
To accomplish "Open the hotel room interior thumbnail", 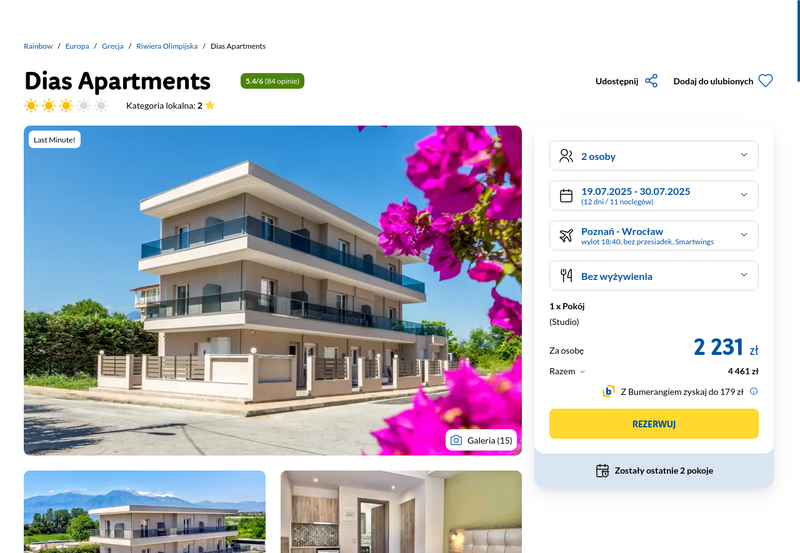I will tap(401, 512).
